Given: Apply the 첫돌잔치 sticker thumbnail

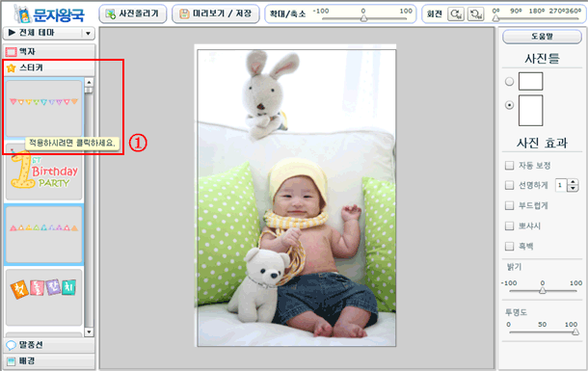Looking at the screenshot, I should coord(44,297).
